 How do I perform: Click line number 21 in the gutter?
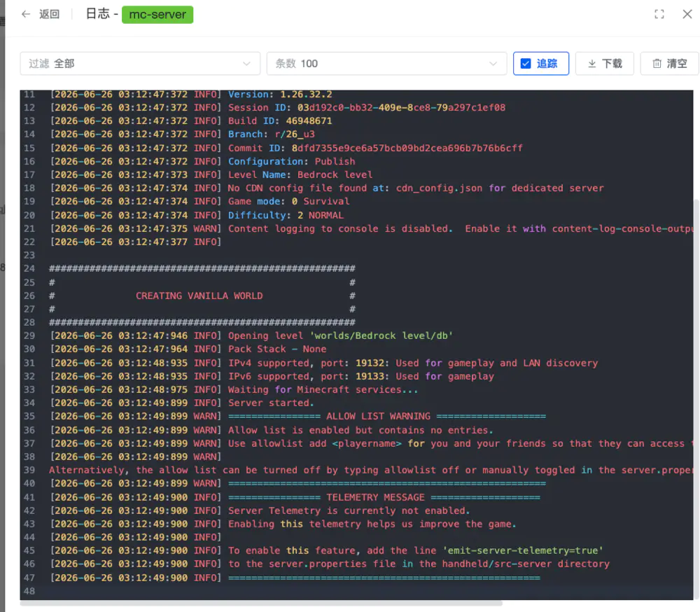(x=29, y=229)
